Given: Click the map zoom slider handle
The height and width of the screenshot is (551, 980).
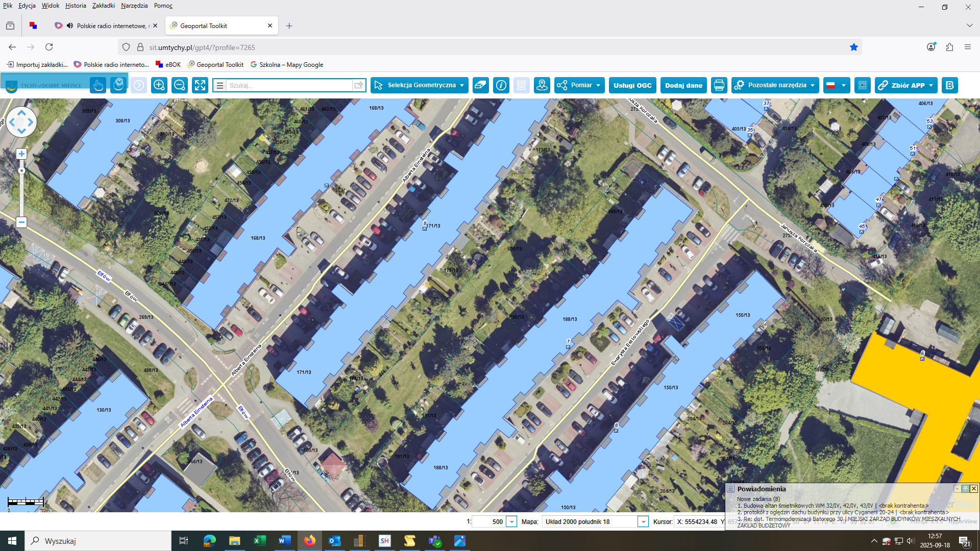Looking at the screenshot, I should pos(21,170).
